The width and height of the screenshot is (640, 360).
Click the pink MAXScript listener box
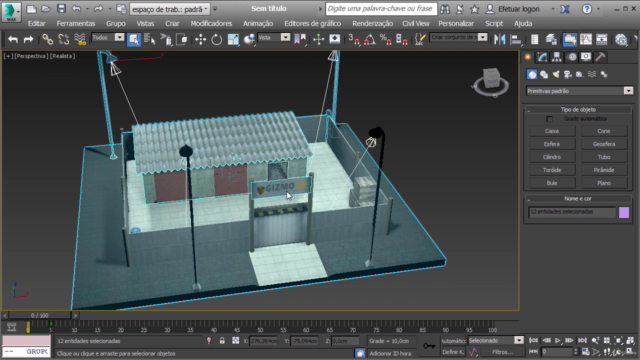tap(26, 340)
